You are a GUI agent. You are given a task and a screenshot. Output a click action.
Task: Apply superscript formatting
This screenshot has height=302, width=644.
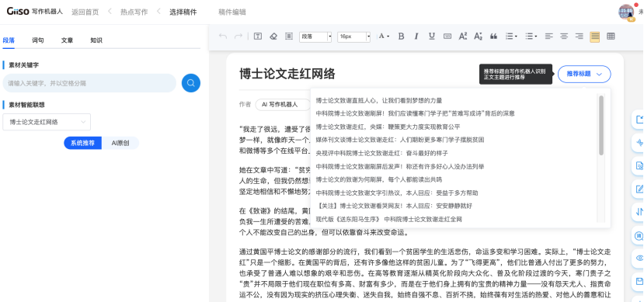[x=463, y=36]
